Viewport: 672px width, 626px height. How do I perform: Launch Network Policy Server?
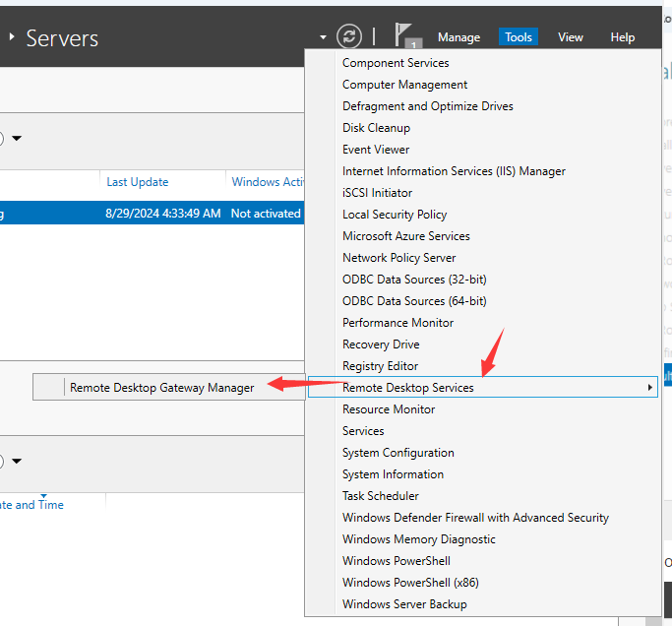tap(398, 258)
